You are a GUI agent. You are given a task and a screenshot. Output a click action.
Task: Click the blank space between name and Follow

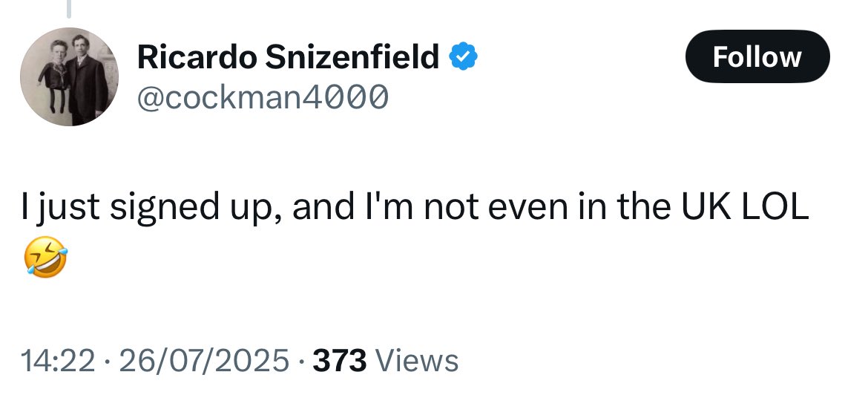(581, 56)
